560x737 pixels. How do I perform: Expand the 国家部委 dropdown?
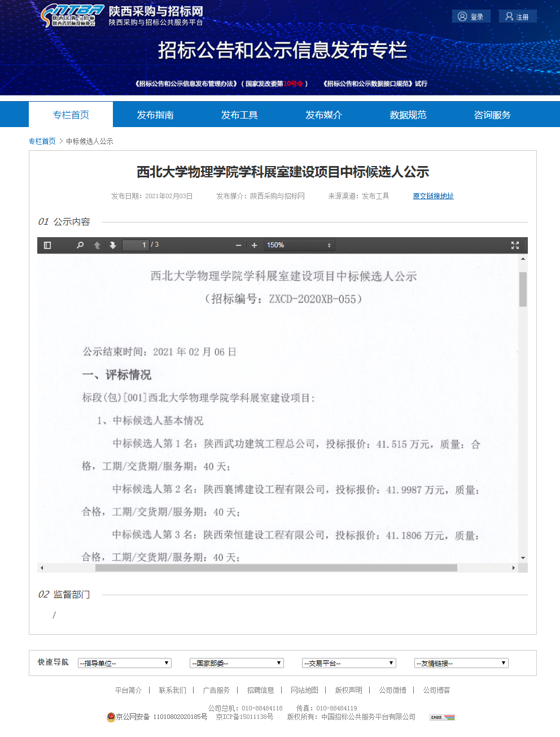[237, 663]
